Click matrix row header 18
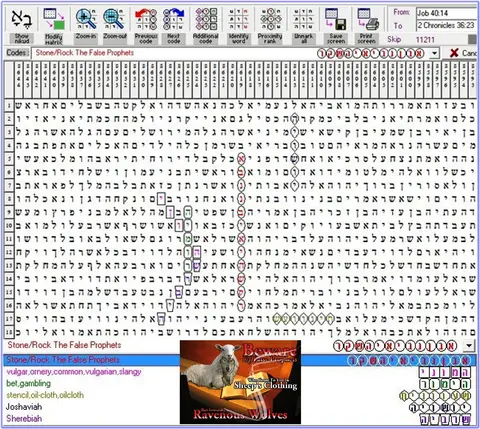This screenshot has width=480, height=429. [x=9, y=332]
